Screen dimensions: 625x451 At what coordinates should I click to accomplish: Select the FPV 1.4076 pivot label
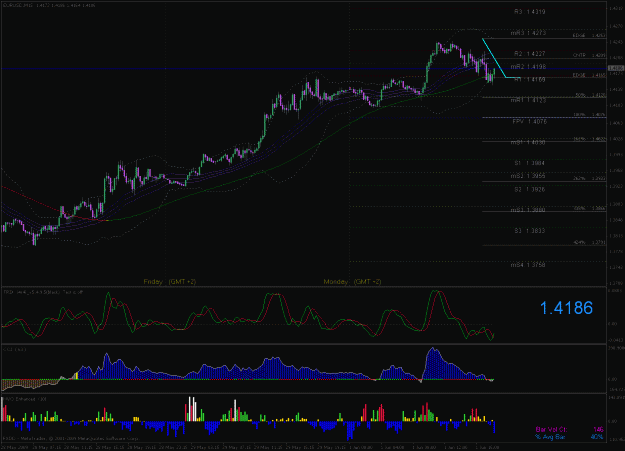[530, 122]
